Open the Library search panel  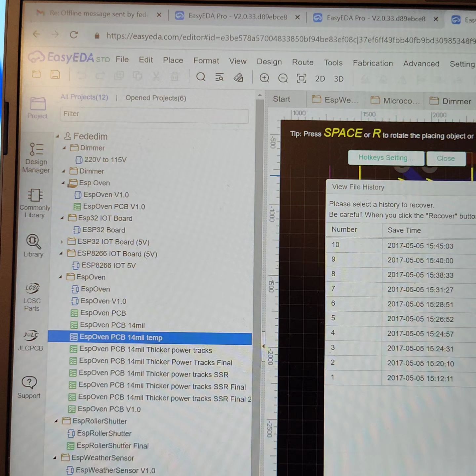(x=33, y=246)
